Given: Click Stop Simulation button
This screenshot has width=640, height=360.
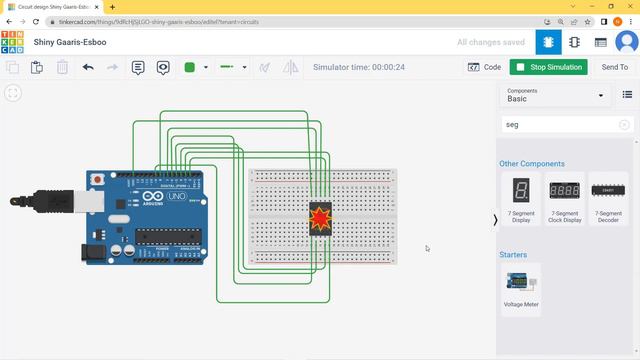Looking at the screenshot, I should click(x=549, y=67).
